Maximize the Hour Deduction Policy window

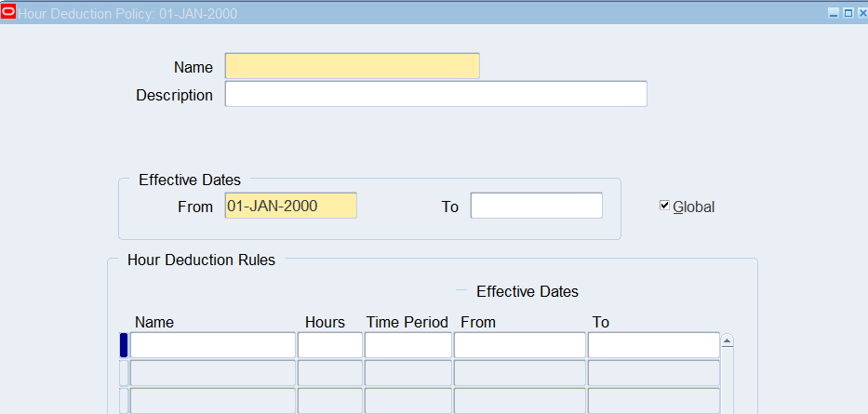tap(848, 13)
